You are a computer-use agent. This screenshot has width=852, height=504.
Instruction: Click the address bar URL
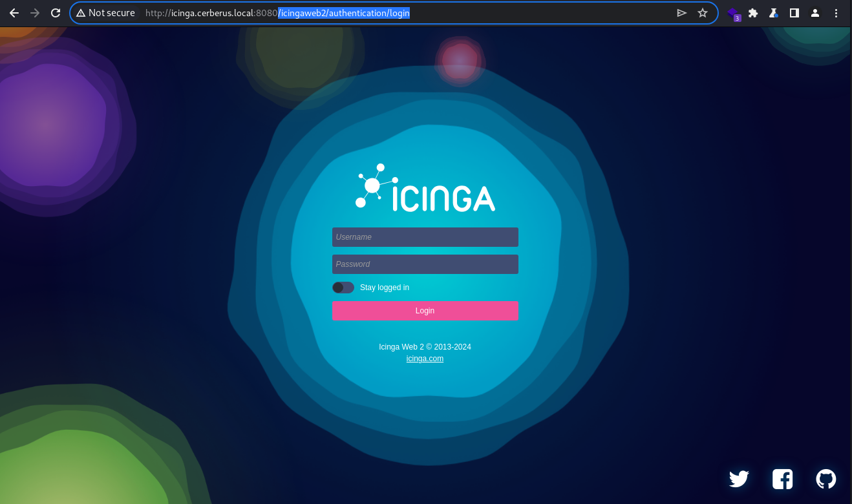coord(277,13)
